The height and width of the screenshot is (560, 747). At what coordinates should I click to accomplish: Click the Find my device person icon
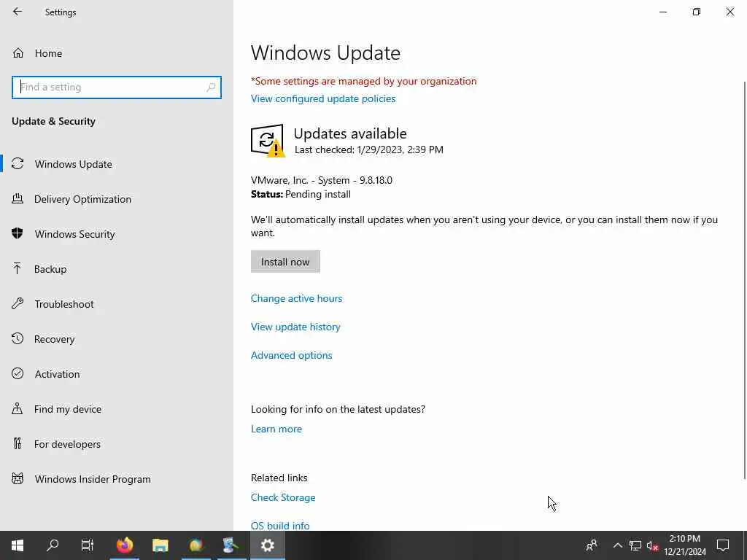18,408
